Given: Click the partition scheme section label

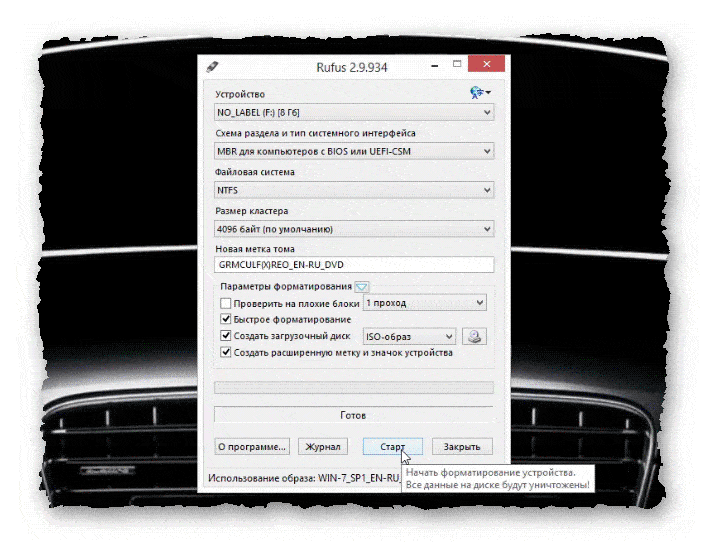Looking at the screenshot, I should click(x=315, y=133).
